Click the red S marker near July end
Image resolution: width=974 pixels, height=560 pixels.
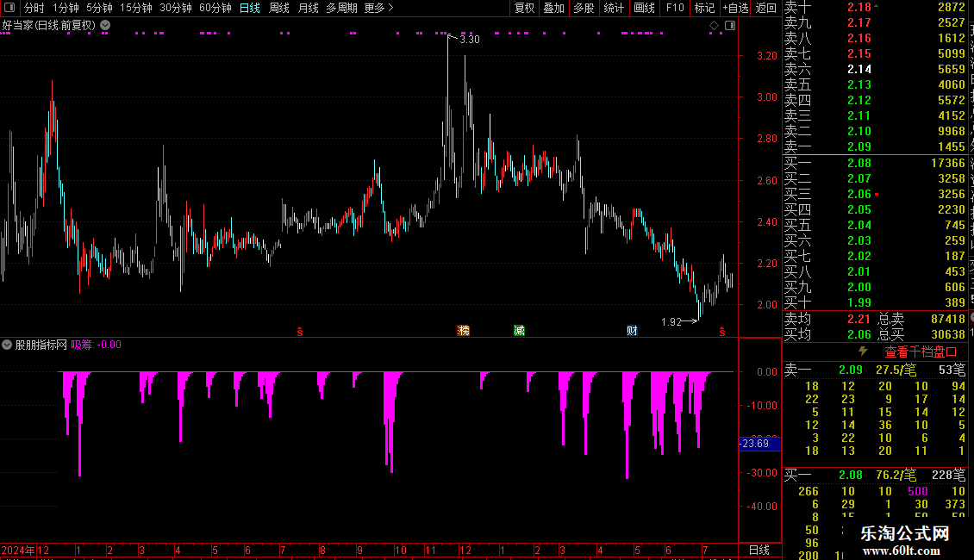tap(721, 332)
